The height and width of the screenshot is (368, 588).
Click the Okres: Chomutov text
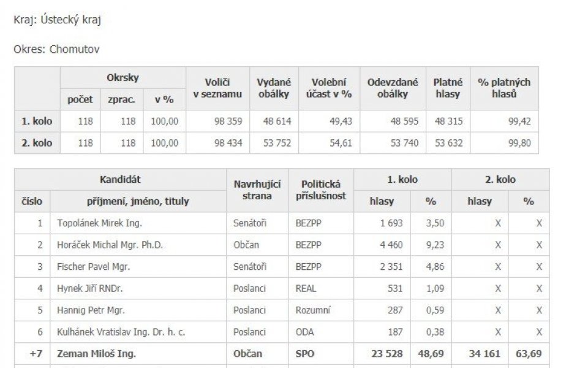pyautogui.click(x=56, y=49)
